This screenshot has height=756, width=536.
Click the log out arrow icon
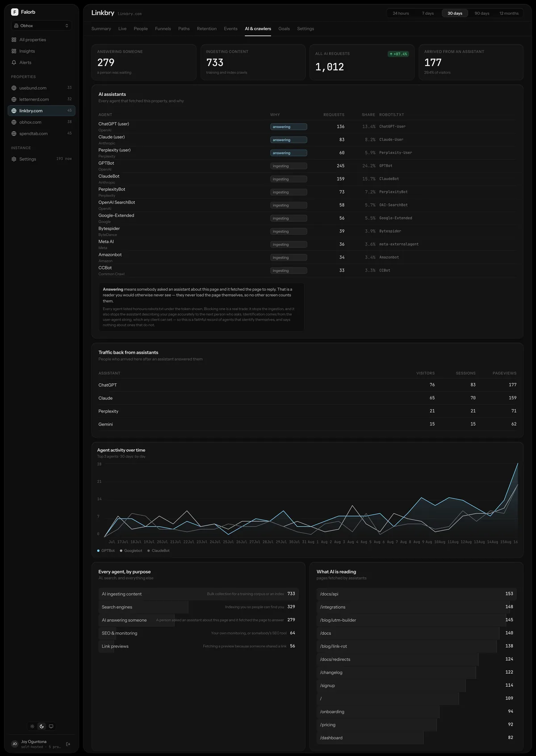point(68,744)
